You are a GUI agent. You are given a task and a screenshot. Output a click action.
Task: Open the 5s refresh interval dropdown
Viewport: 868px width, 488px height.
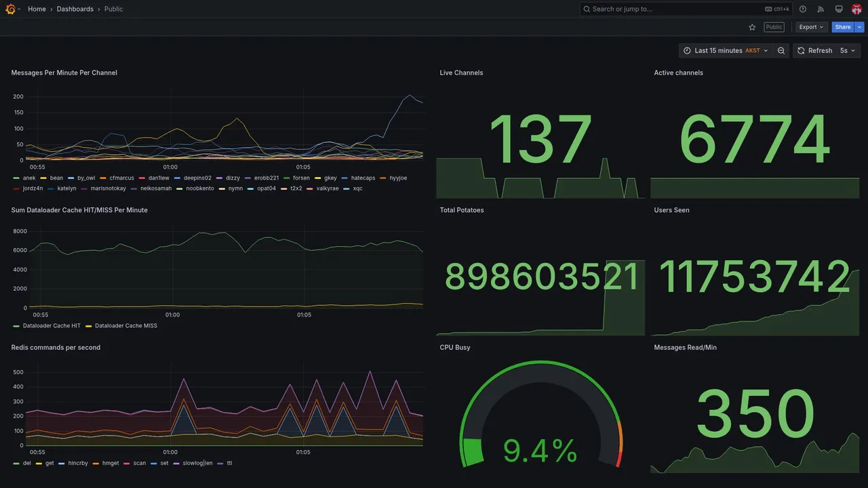click(x=848, y=51)
